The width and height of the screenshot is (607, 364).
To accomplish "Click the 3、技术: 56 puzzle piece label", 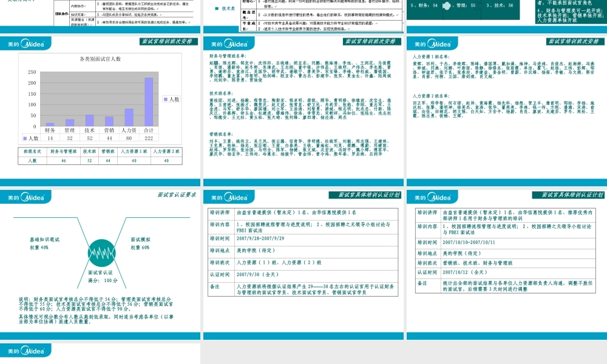I will 500,5.
